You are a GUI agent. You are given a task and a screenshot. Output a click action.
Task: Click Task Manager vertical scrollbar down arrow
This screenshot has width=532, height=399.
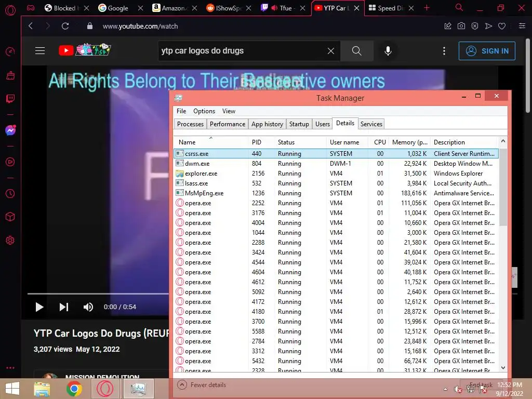click(x=503, y=368)
